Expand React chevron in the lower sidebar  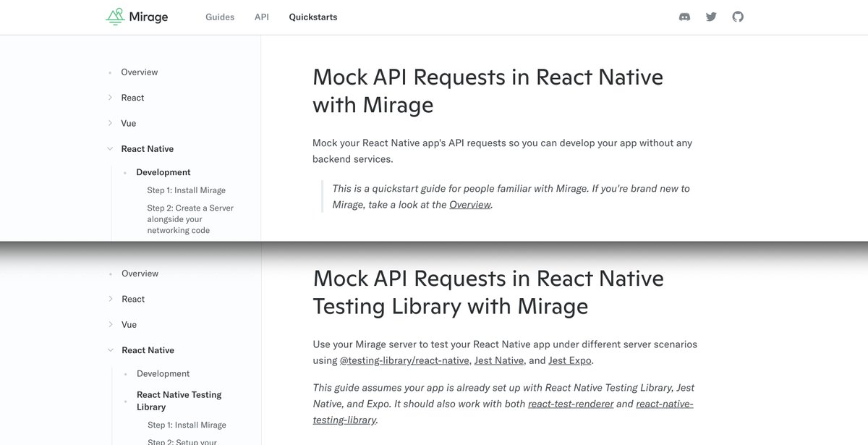pos(110,298)
